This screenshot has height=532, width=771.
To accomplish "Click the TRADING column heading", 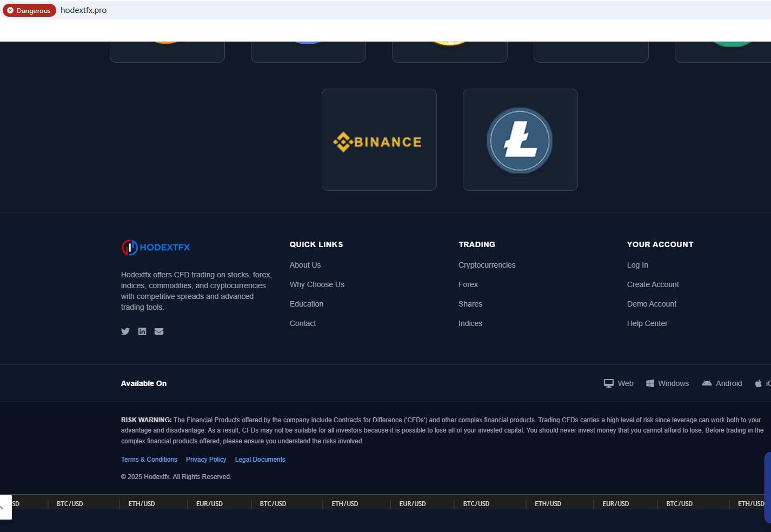I will 477,244.
